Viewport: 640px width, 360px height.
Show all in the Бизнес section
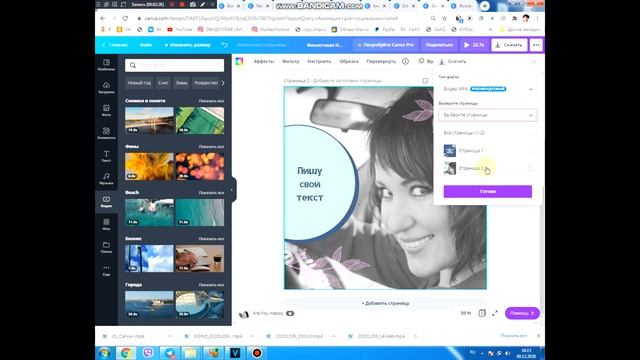point(211,239)
